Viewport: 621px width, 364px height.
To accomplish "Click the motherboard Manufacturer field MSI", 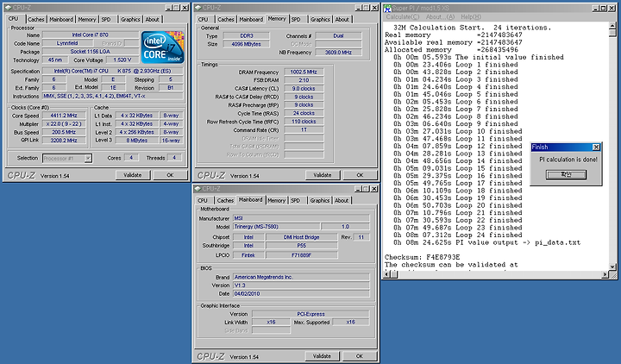I will pos(301,218).
